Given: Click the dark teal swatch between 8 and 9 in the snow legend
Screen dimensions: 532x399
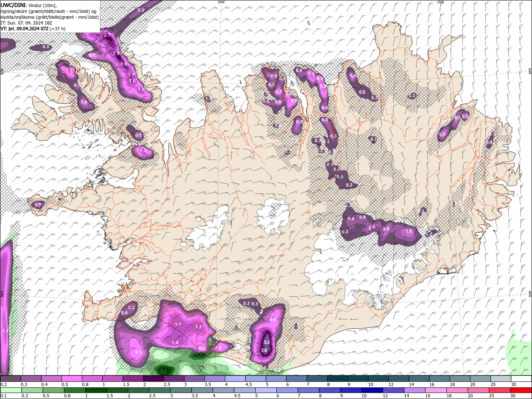Looking at the screenshot, I should [337, 379].
